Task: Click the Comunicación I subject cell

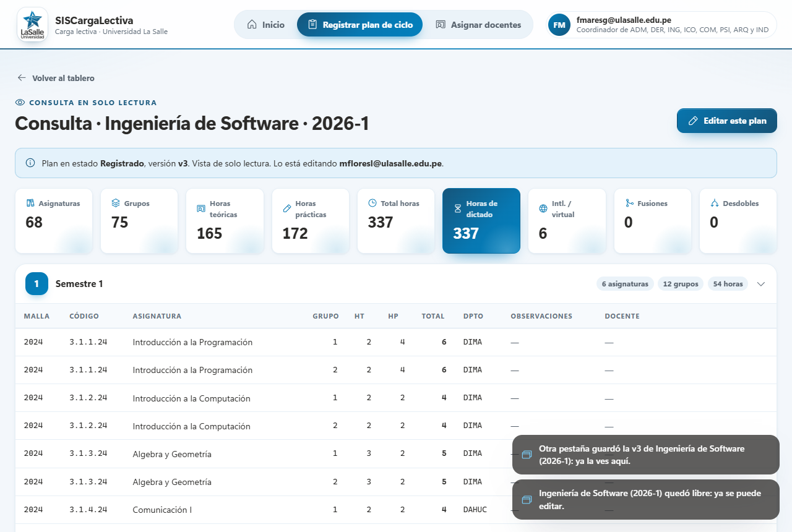Action: coord(162,510)
